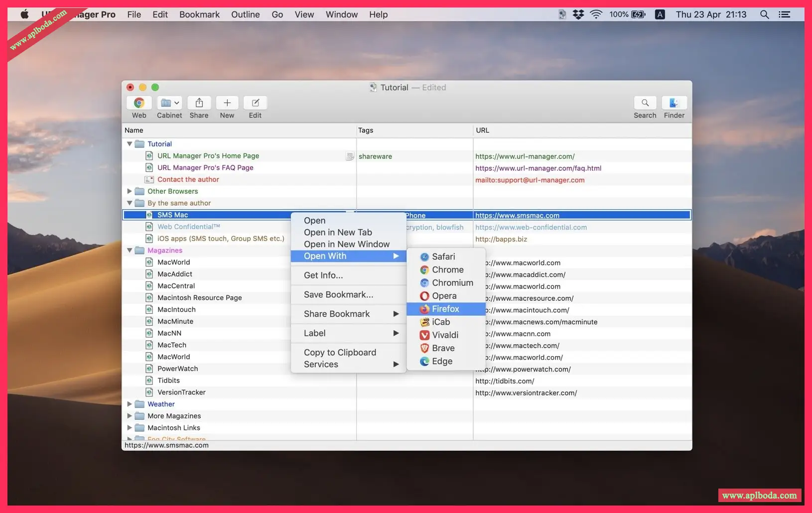Select Get Info... in context menu
812x513 pixels.
[349, 275]
